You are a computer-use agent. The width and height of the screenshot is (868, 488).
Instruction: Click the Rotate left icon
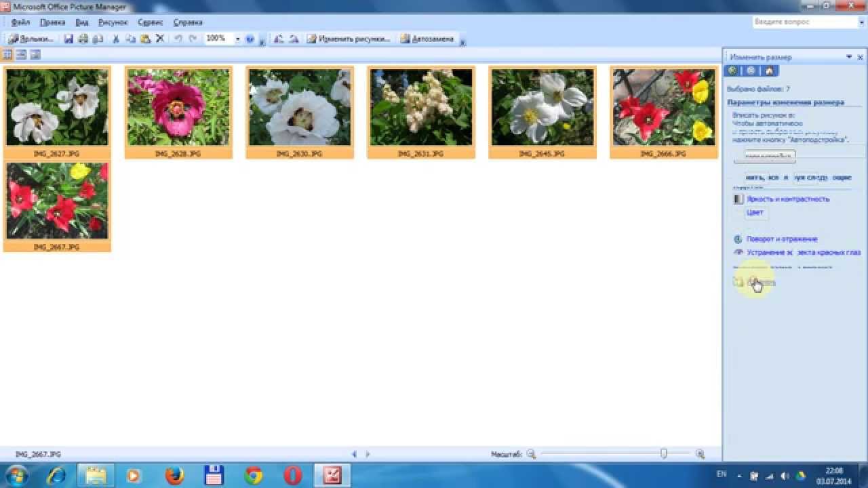point(278,39)
